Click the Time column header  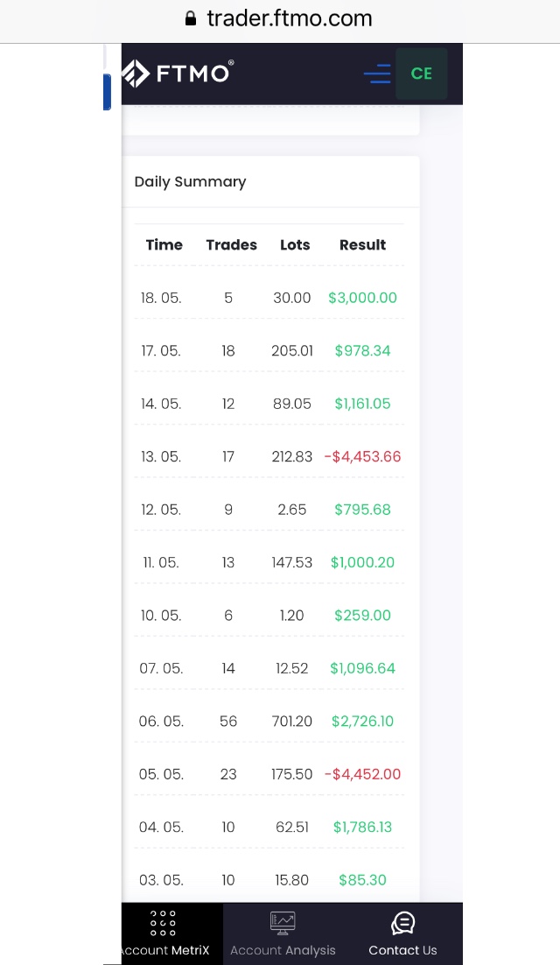(x=164, y=245)
